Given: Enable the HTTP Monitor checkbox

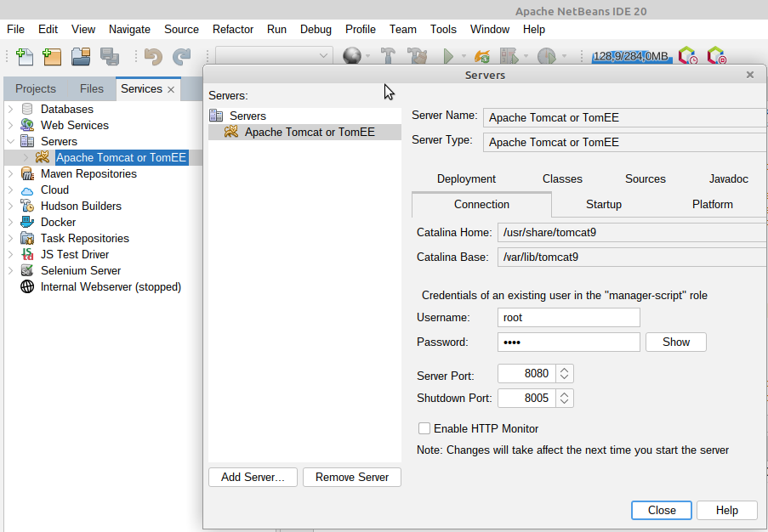Looking at the screenshot, I should click(424, 428).
